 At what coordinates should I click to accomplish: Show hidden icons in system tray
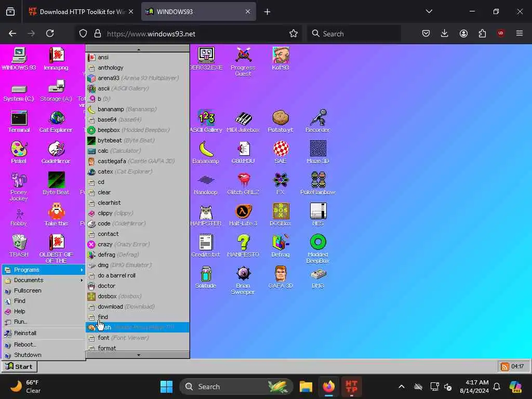coord(402,387)
